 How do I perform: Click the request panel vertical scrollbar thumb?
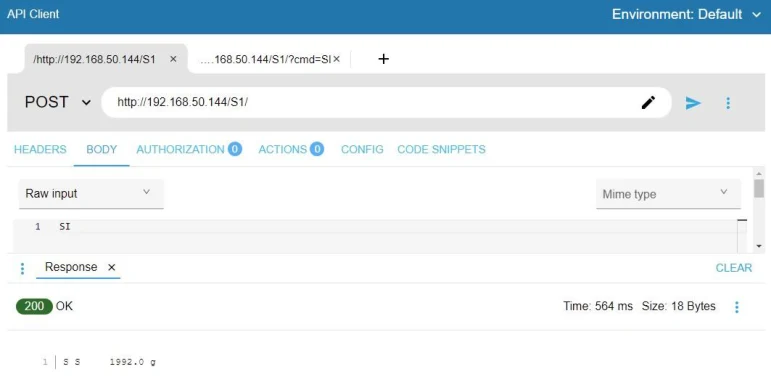point(759,188)
